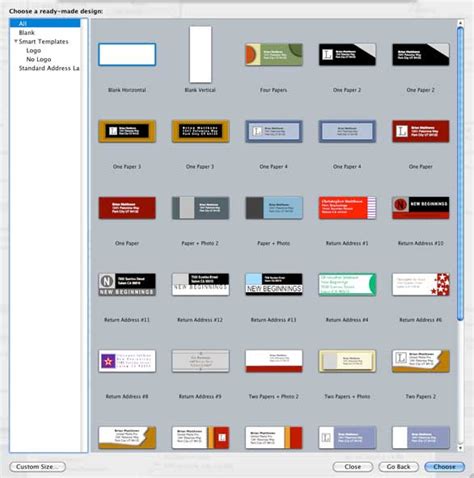Show the No Logo smart templates

[x=39, y=59]
